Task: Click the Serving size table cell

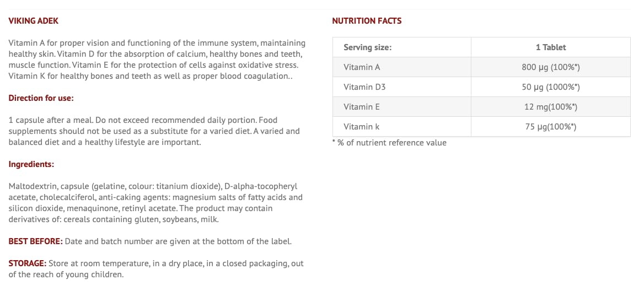Action: 367,47
